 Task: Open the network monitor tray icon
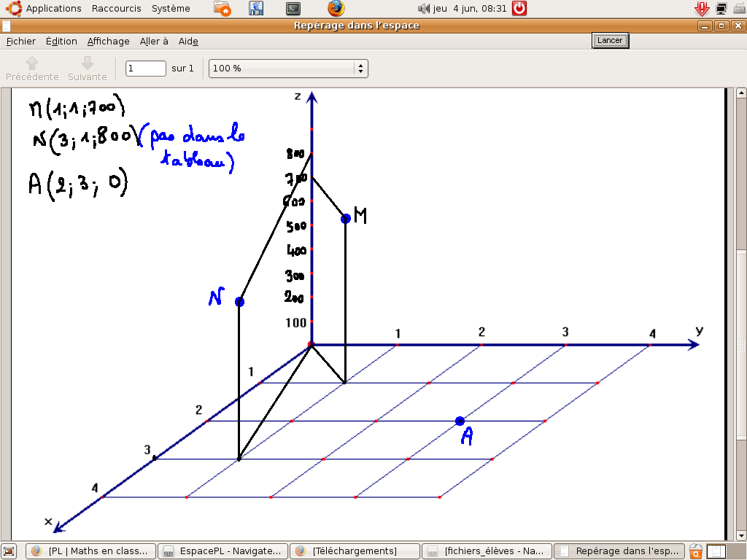721,9
